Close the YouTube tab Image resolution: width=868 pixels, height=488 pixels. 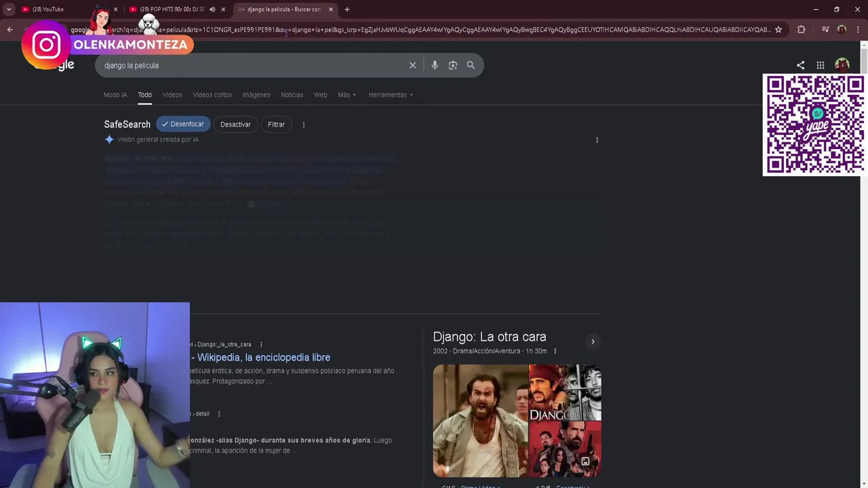115,9
